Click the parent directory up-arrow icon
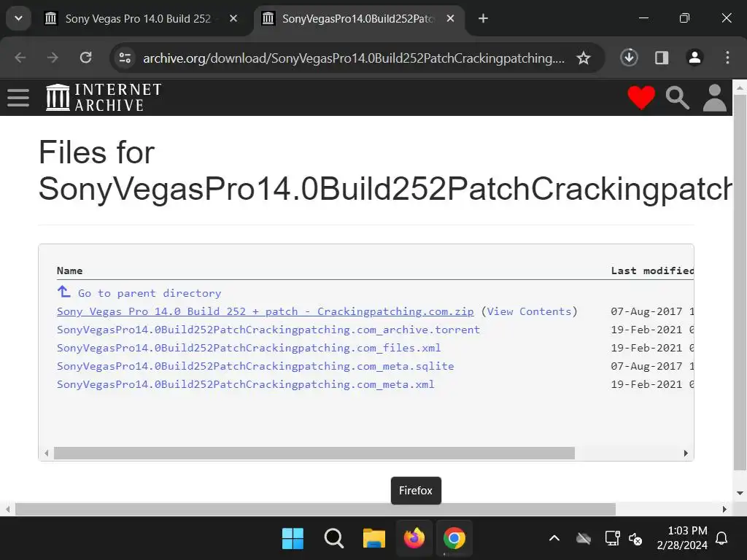 [64, 292]
